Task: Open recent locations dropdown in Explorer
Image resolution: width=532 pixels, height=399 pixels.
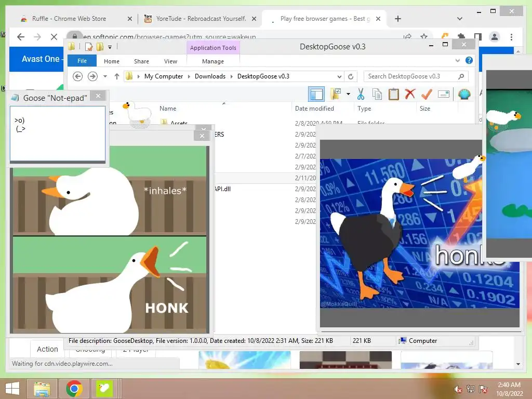Action: pyautogui.click(x=105, y=76)
